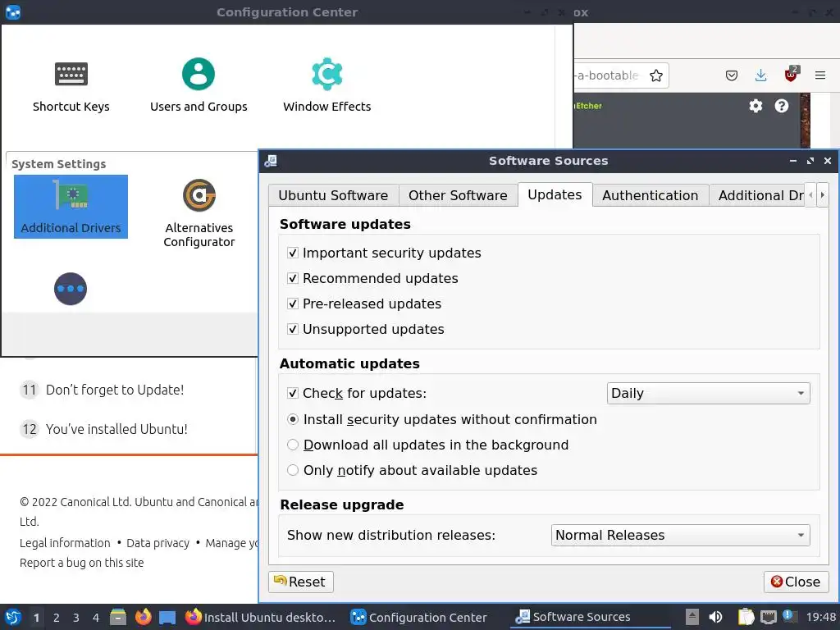This screenshot has height=630, width=840.
Task: Click the removable media eject tray icon
Action: click(692, 617)
